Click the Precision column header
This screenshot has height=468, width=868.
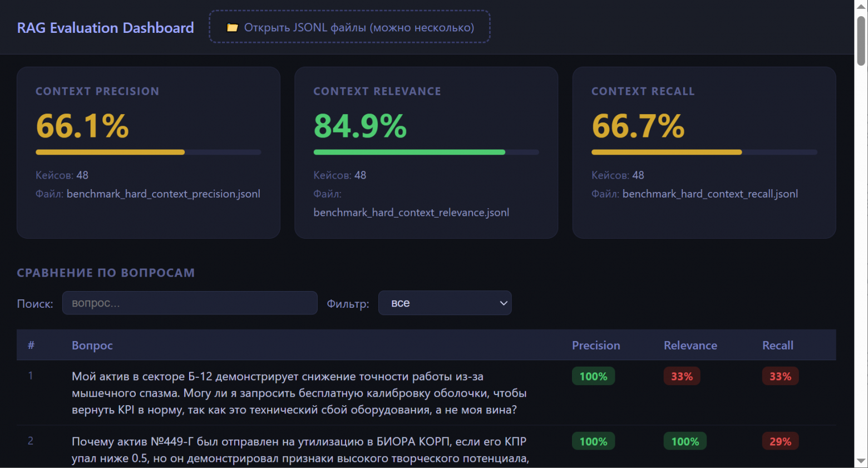pos(596,346)
